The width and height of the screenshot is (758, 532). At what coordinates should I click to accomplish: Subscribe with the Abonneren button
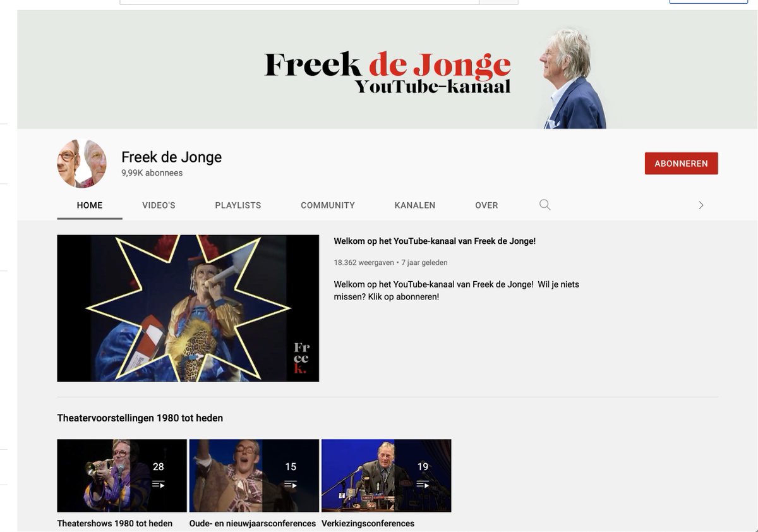point(681,164)
